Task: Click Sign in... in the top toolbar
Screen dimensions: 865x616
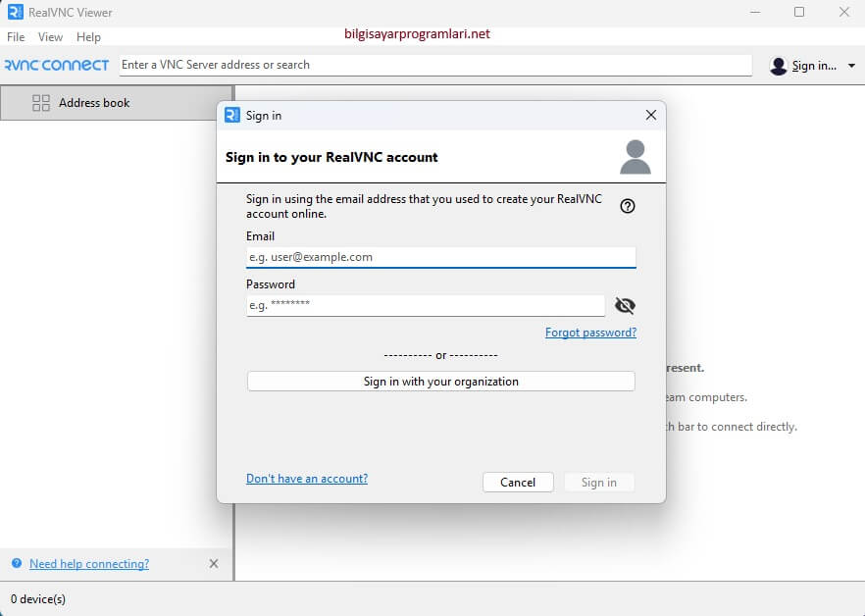Action: (x=814, y=66)
